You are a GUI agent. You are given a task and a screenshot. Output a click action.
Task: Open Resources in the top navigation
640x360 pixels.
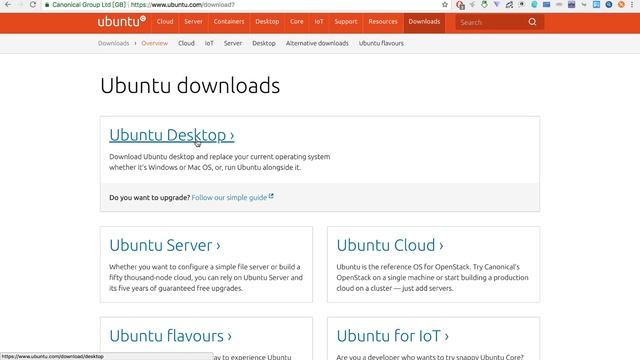pyautogui.click(x=383, y=22)
